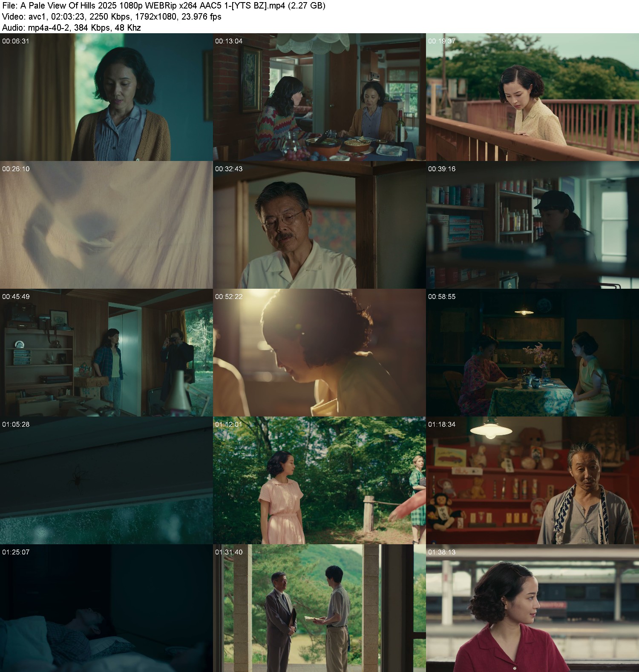
Task: Select the 00:58:55 tea table frame
Action: pos(532,353)
